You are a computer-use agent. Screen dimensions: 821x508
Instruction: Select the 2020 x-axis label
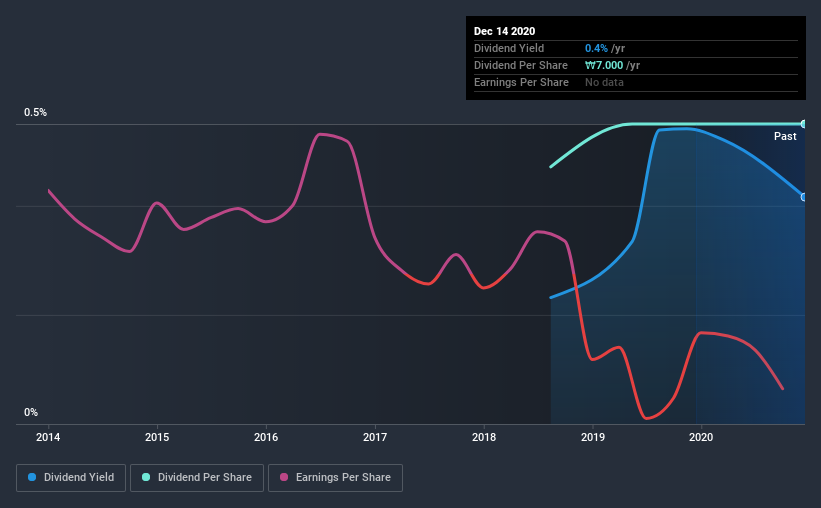(x=701, y=437)
